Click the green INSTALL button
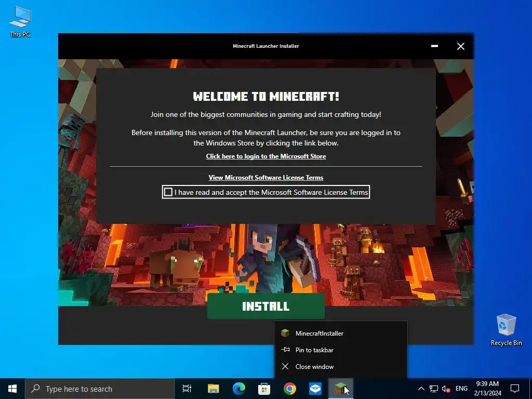 tap(265, 306)
